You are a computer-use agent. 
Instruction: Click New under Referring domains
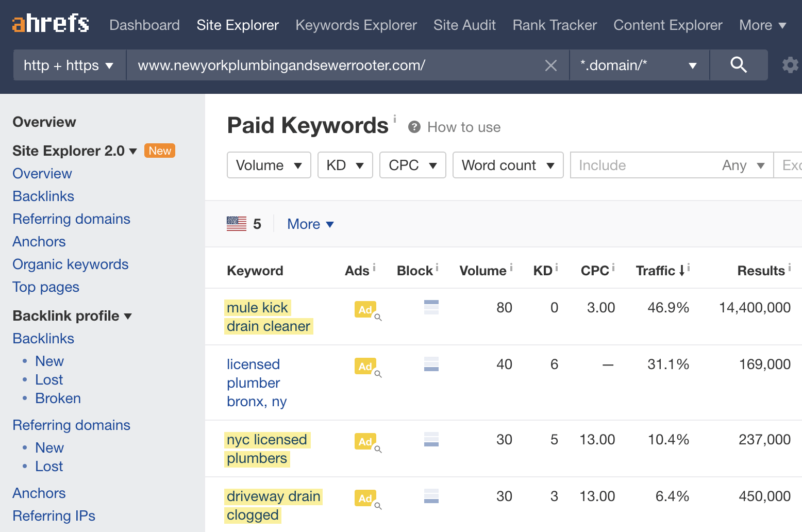[49, 447]
